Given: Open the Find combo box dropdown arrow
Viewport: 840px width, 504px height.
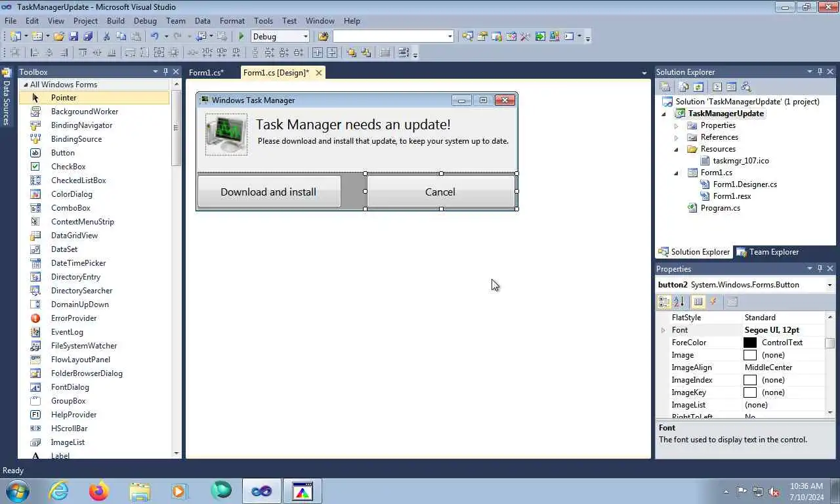Looking at the screenshot, I should tap(450, 37).
